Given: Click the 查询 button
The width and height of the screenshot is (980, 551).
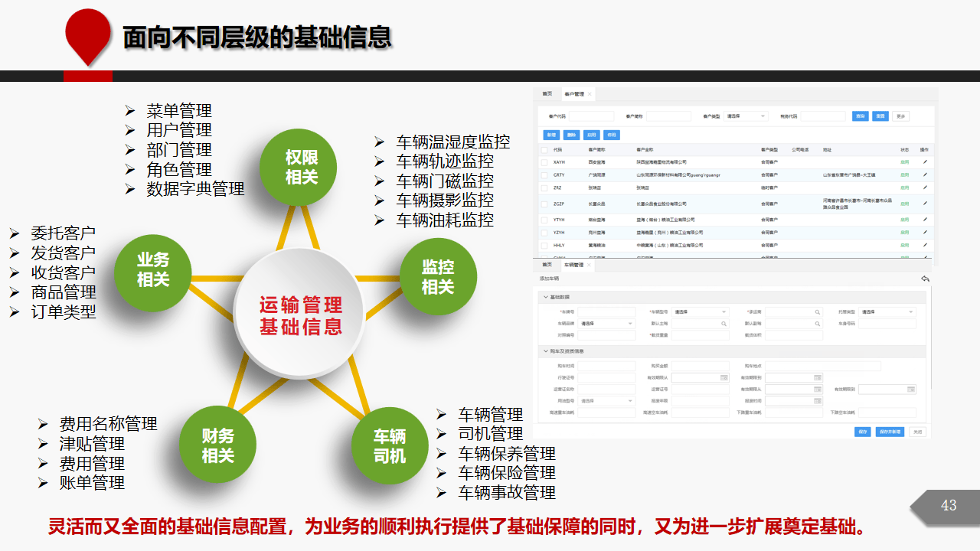Looking at the screenshot, I should point(861,116).
